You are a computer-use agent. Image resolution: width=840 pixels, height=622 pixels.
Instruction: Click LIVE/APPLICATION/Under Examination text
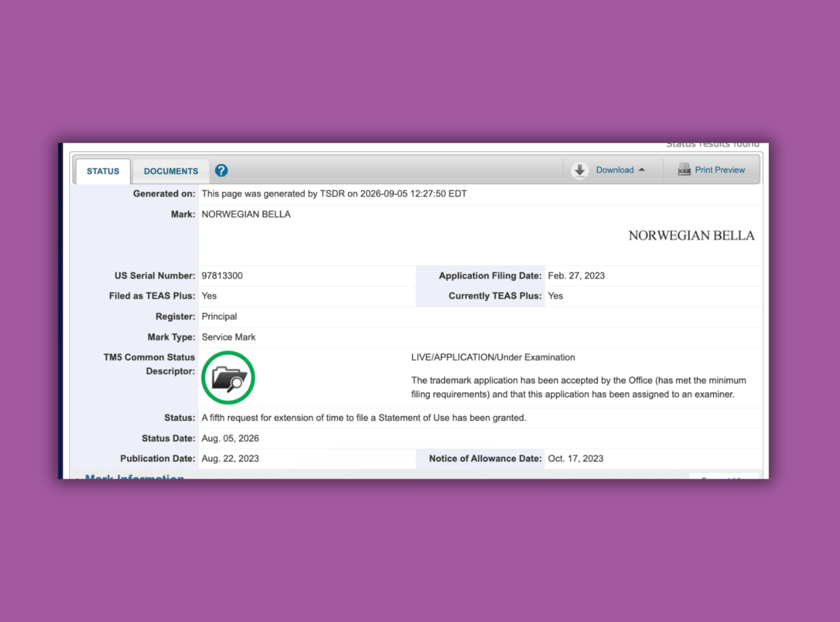[493, 357]
